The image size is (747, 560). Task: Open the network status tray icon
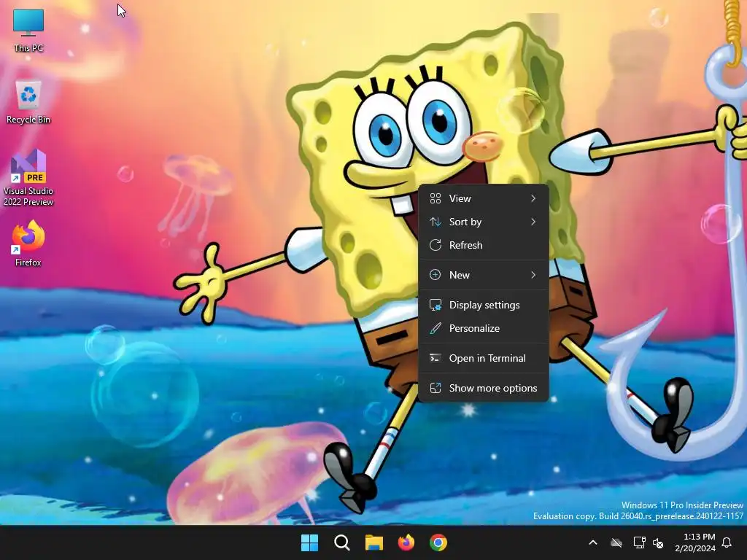[639, 542]
